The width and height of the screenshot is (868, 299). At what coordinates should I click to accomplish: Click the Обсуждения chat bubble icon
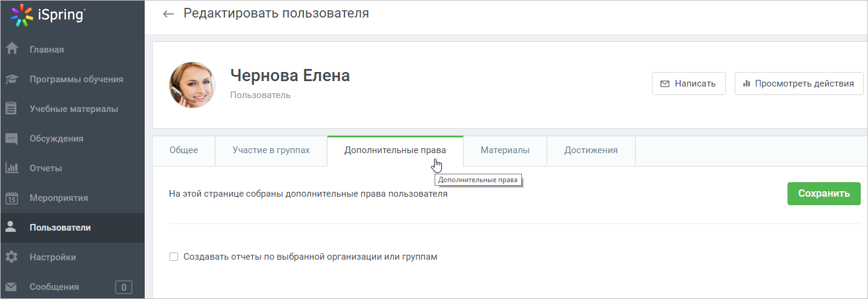tap(12, 139)
